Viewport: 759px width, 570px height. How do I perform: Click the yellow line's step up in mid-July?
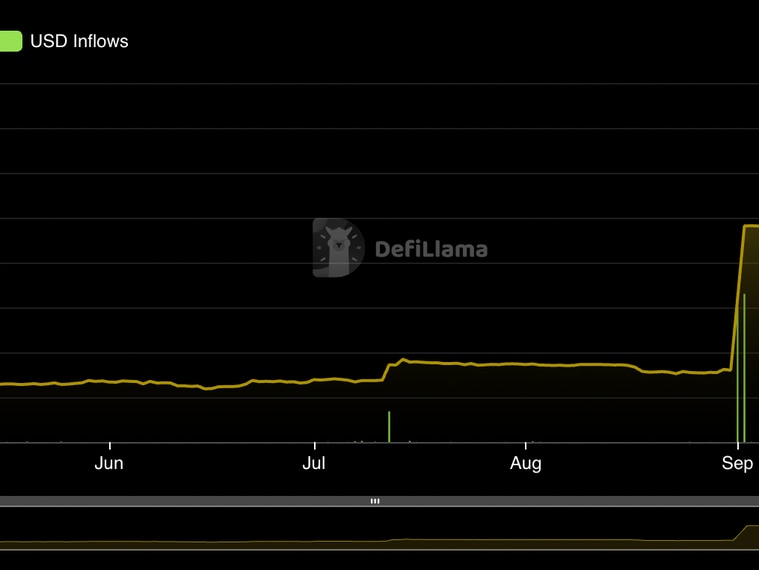pyautogui.click(x=386, y=372)
